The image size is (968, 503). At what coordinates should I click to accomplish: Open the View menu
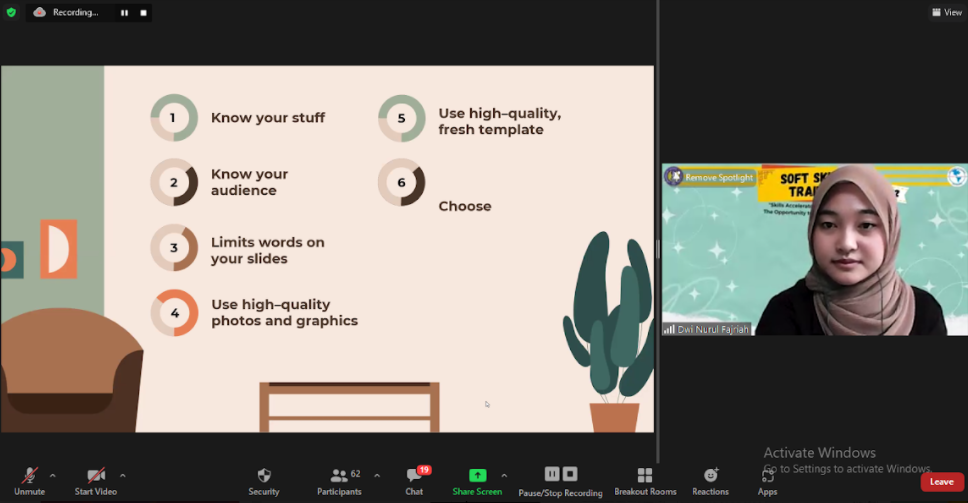tap(946, 12)
